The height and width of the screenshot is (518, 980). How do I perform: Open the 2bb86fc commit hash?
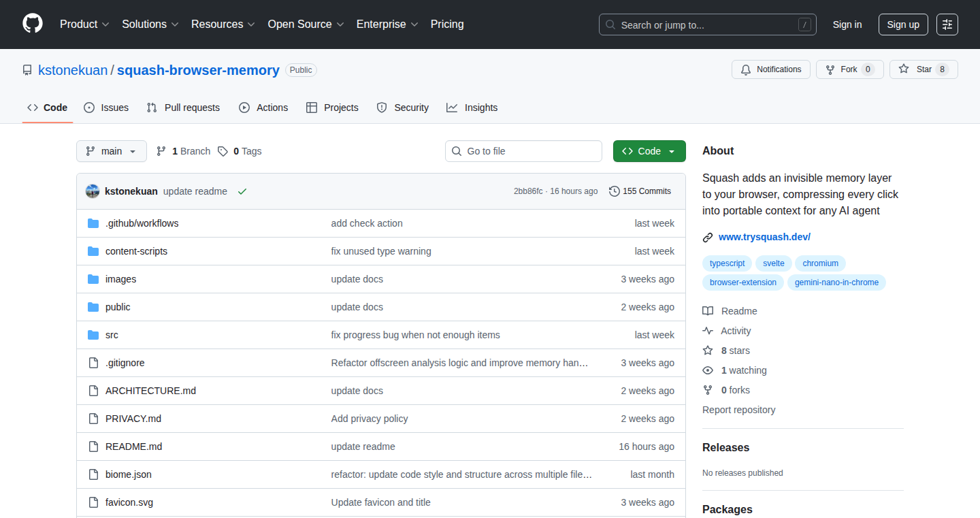528,191
